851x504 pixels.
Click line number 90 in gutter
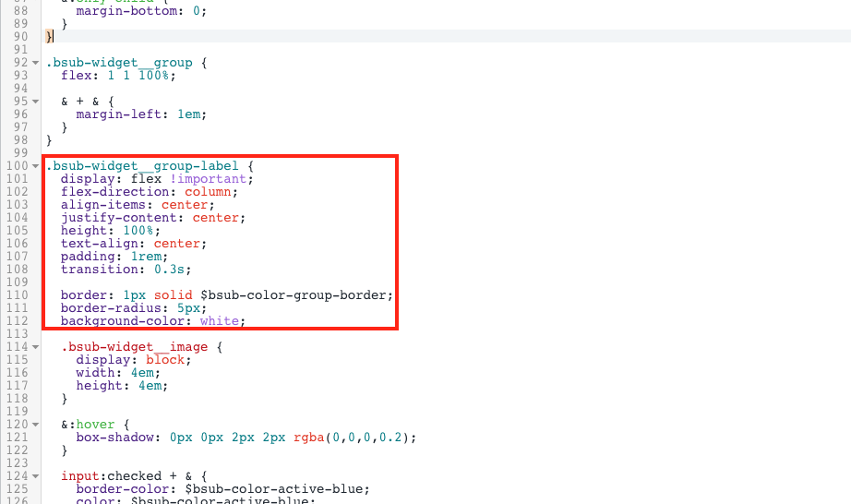pyautogui.click(x=20, y=36)
